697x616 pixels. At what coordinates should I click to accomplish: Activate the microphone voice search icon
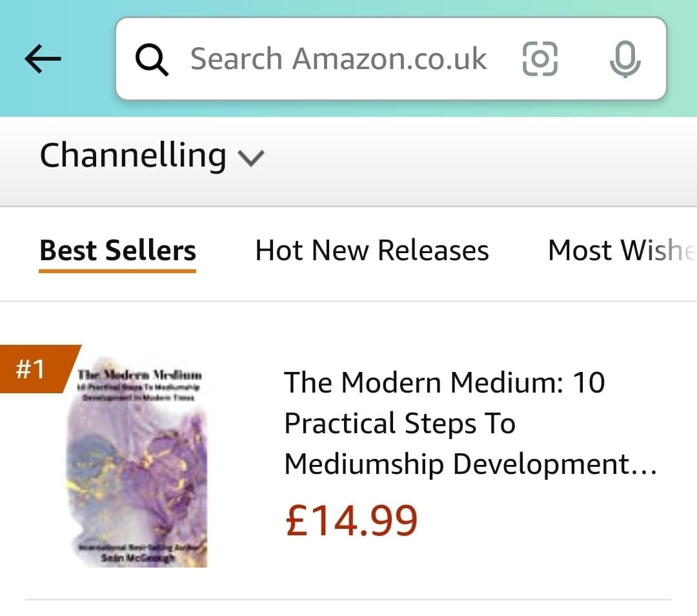click(x=625, y=59)
